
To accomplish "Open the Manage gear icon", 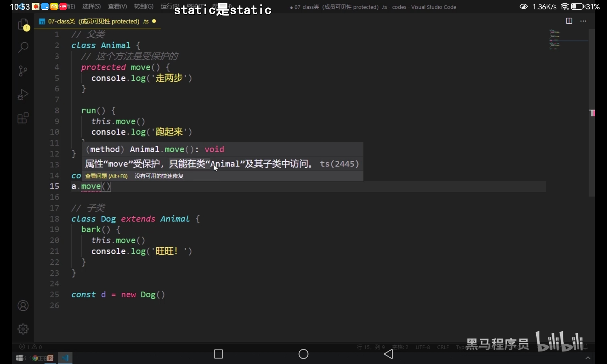I will tap(23, 329).
